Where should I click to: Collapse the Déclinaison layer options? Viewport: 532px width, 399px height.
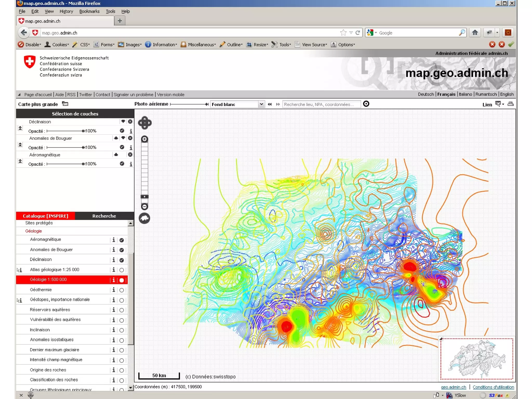pyautogui.click(x=20, y=128)
